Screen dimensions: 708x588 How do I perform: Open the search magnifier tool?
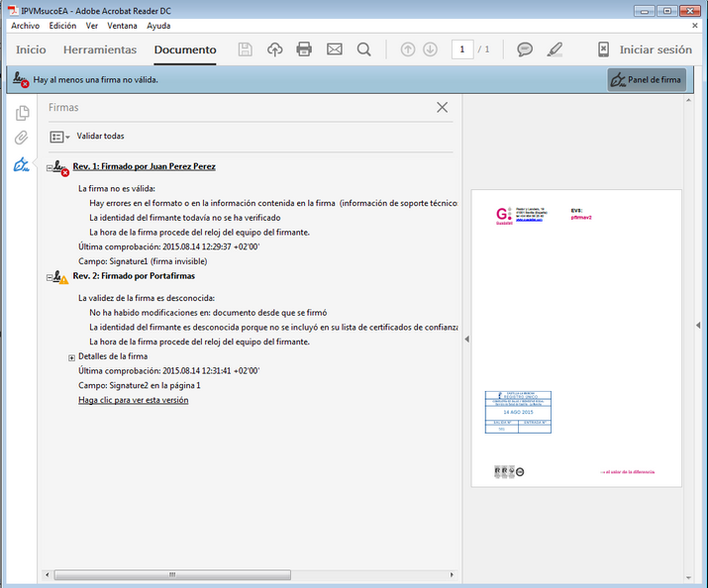(x=364, y=49)
